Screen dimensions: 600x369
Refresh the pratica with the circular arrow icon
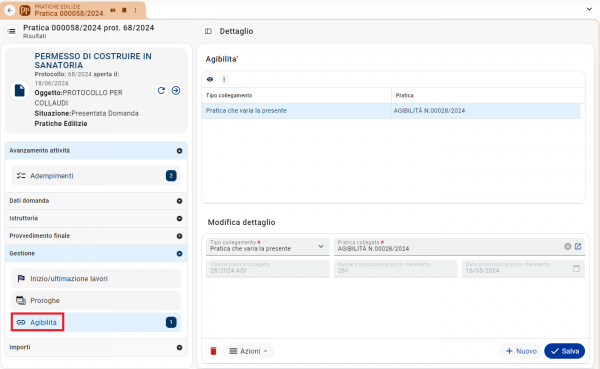(161, 90)
